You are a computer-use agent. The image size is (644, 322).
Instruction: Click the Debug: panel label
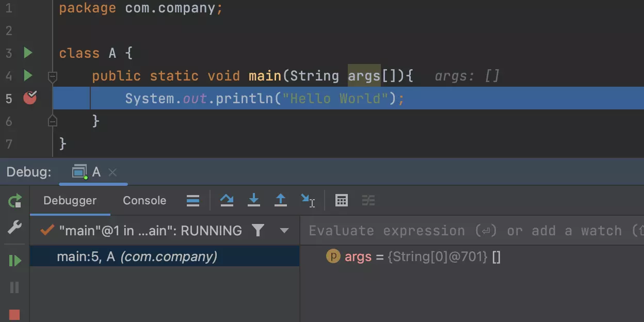point(29,172)
